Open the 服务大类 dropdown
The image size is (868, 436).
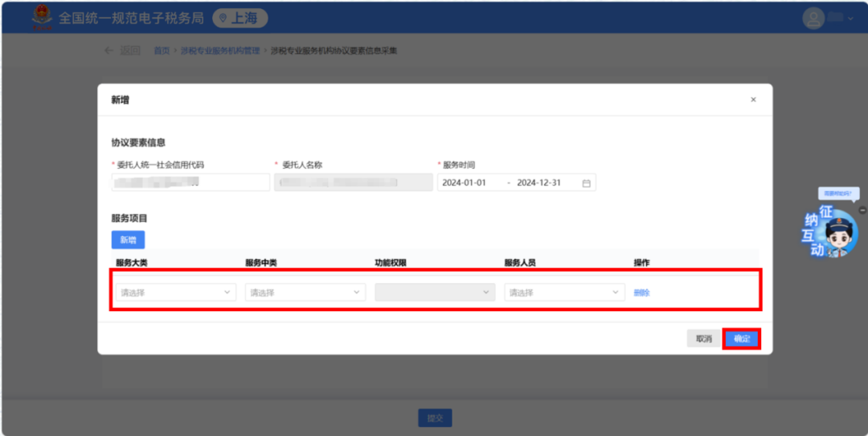pos(176,293)
